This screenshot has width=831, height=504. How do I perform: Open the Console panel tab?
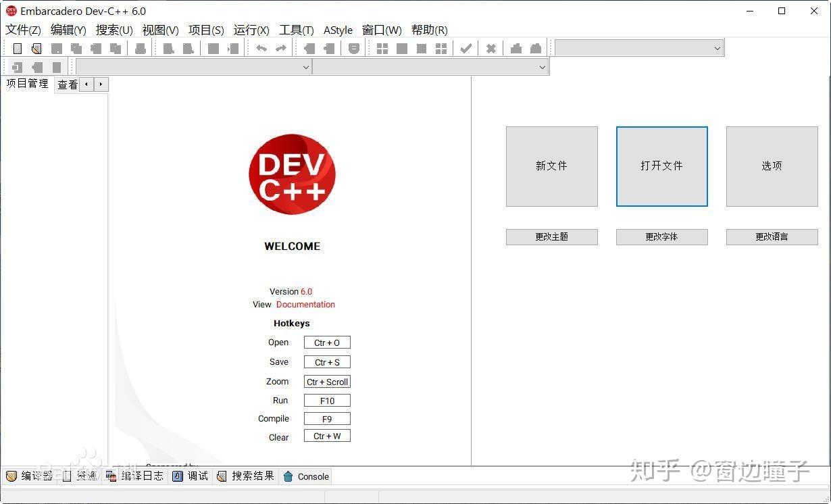pyautogui.click(x=305, y=476)
